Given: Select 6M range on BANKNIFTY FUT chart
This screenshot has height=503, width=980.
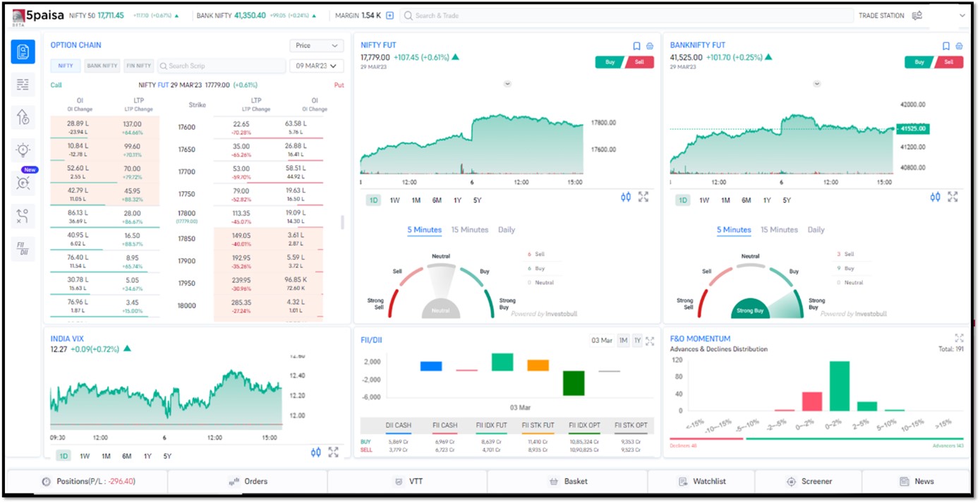Looking at the screenshot, I should [x=746, y=200].
